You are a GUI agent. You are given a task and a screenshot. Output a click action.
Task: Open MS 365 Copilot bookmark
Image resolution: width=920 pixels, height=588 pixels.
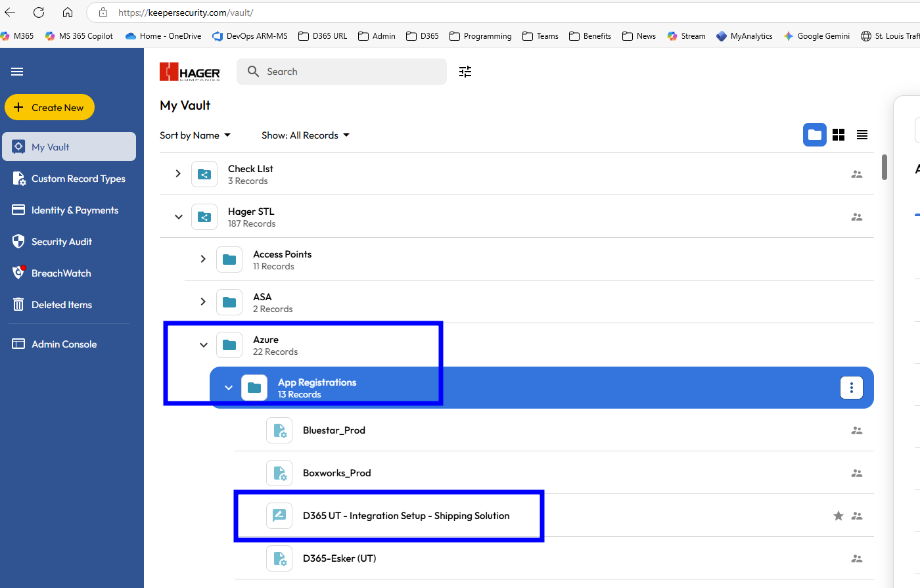79,36
